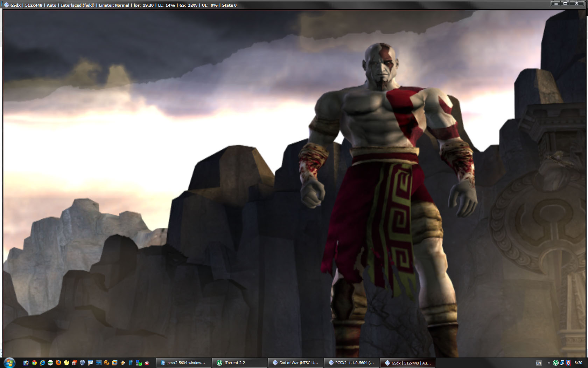Screen dimensions: 588x368
Task: Click the 'State 0' title bar text
Action: click(229, 5)
